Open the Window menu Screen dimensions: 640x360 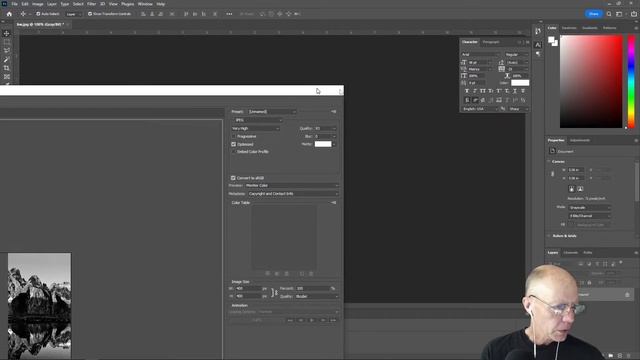(x=145, y=4)
